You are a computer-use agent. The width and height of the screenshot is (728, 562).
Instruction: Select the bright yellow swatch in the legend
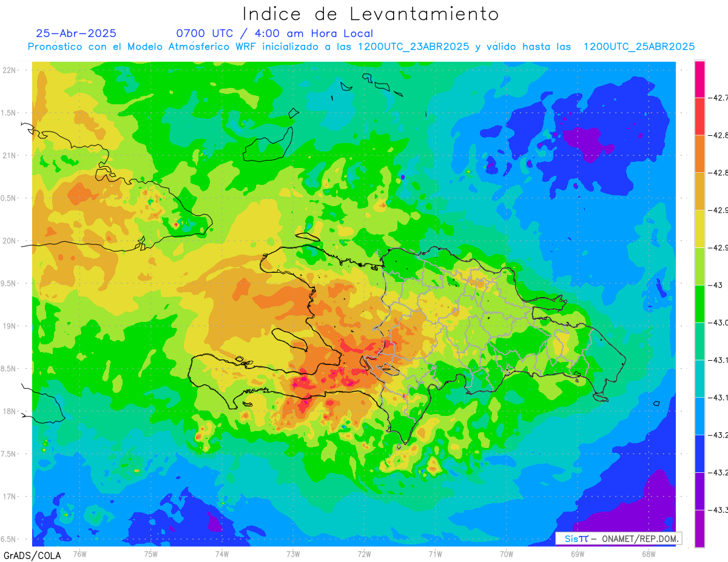(x=699, y=229)
